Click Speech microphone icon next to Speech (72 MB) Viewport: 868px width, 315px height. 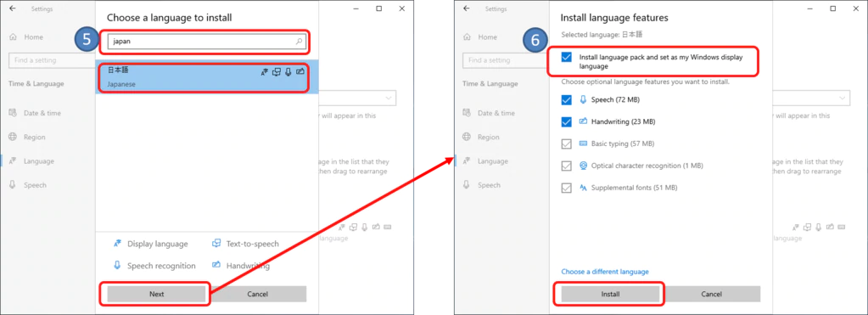pyautogui.click(x=583, y=99)
